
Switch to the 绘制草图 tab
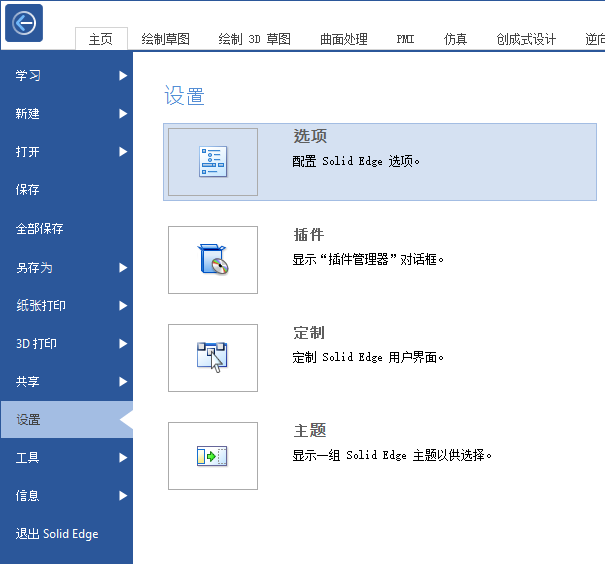click(167, 40)
